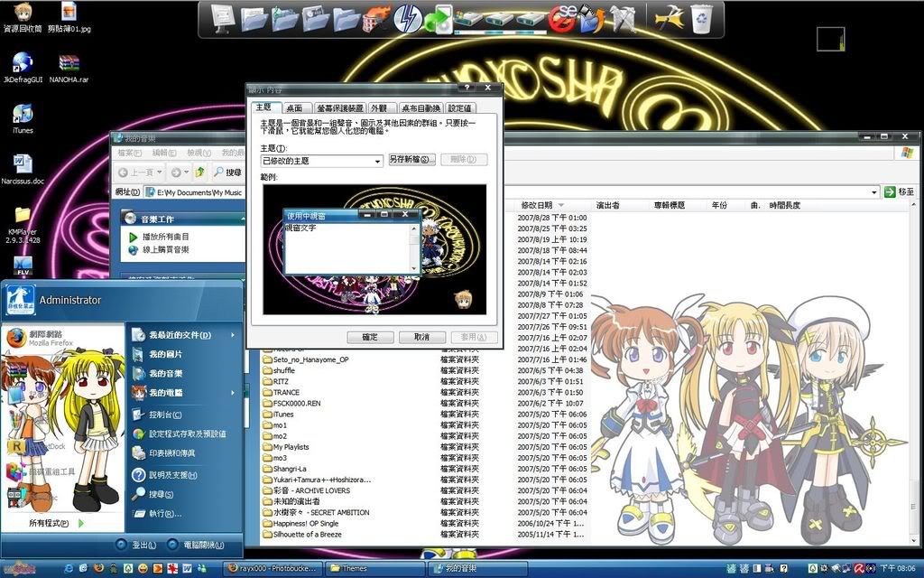Viewport: 924px width, 578px height.
Task: Open the Narcissus.doc desktop document
Action: 23,169
